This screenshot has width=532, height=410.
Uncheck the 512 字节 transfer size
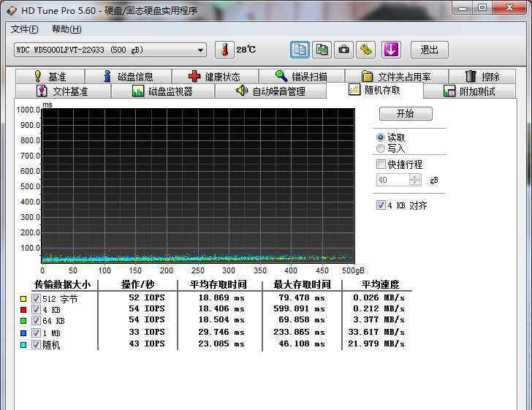coord(36,299)
